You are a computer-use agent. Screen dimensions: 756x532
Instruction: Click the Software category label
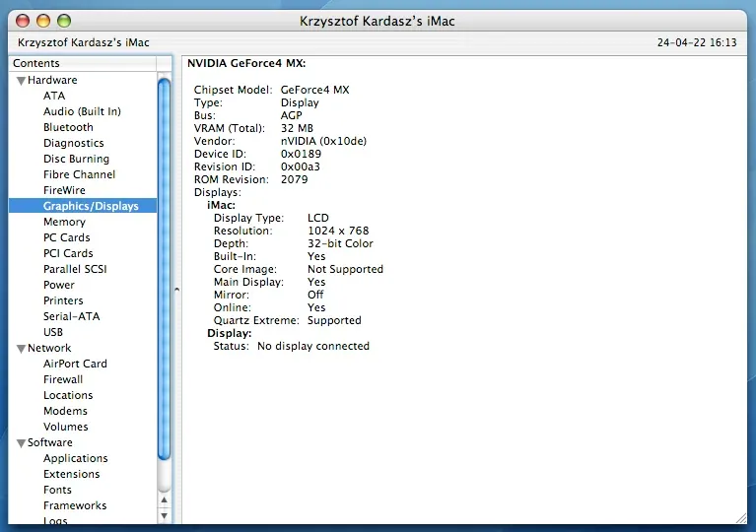49,442
